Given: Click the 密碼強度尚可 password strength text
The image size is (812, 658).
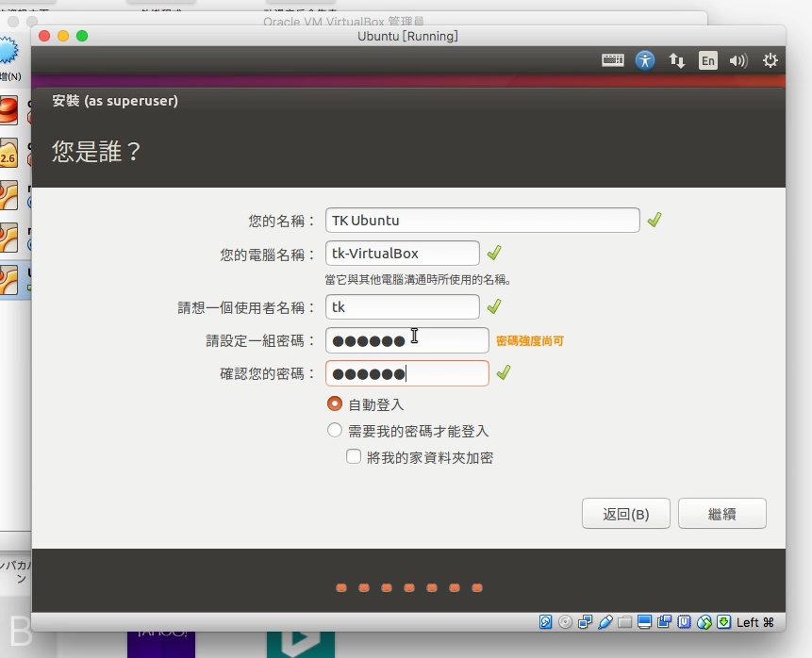Looking at the screenshot, I should point(530,340).
